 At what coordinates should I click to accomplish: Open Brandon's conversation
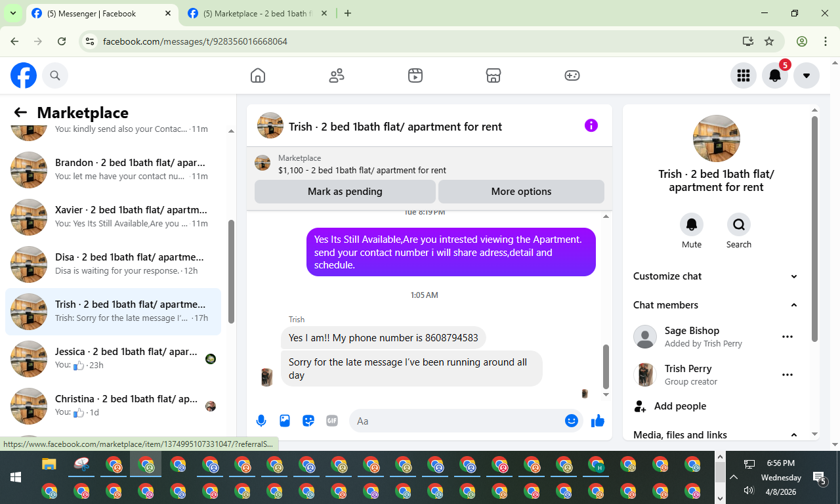tap(113, 169)
